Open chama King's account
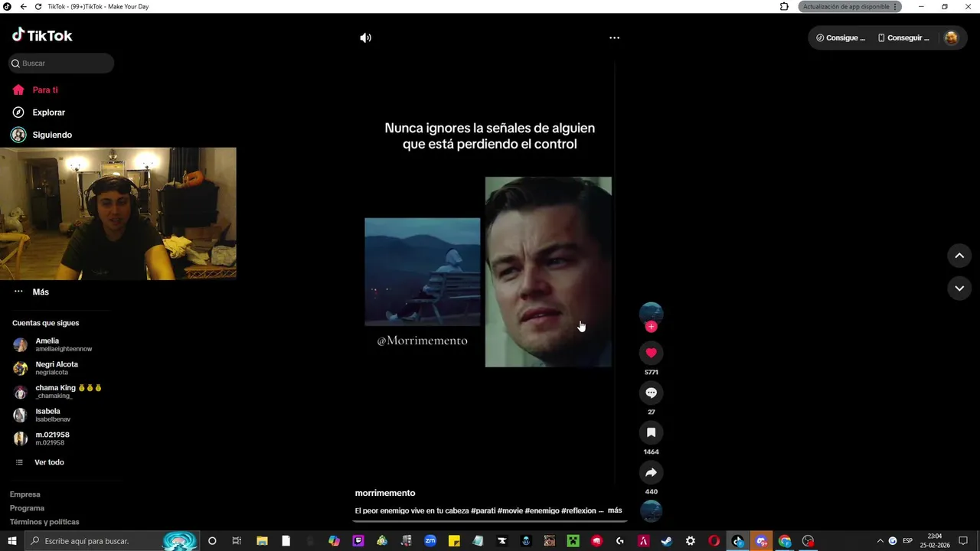 (57, 392)
